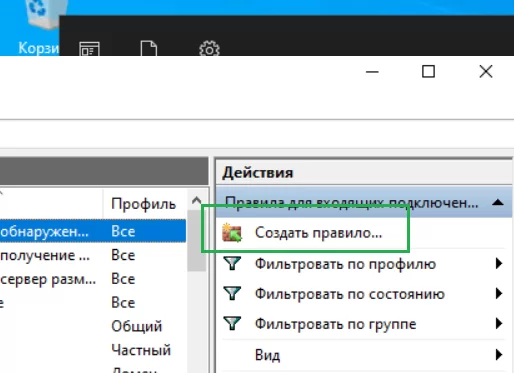Screen dimensions: 514x373
Task: Expand arrow next to Фильтровать по профилю
Action: coord(499,264)
